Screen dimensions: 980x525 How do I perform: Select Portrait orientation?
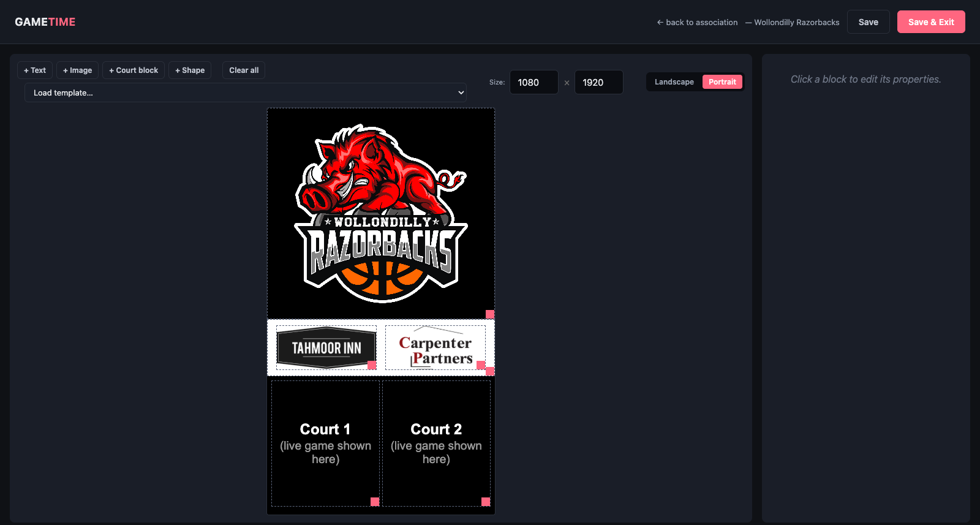click(722, 82)
